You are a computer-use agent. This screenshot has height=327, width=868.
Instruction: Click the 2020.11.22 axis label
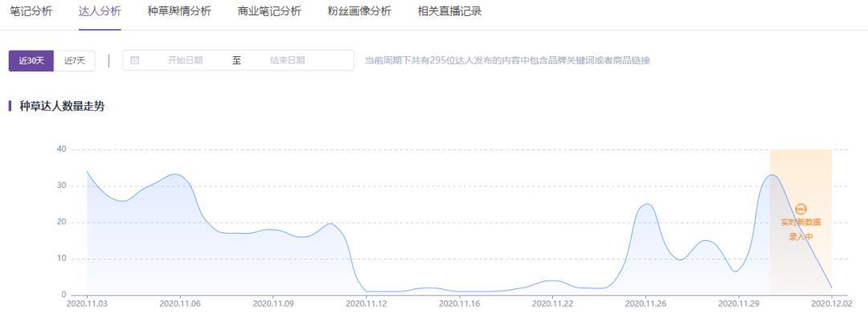[x=551, y=303]
